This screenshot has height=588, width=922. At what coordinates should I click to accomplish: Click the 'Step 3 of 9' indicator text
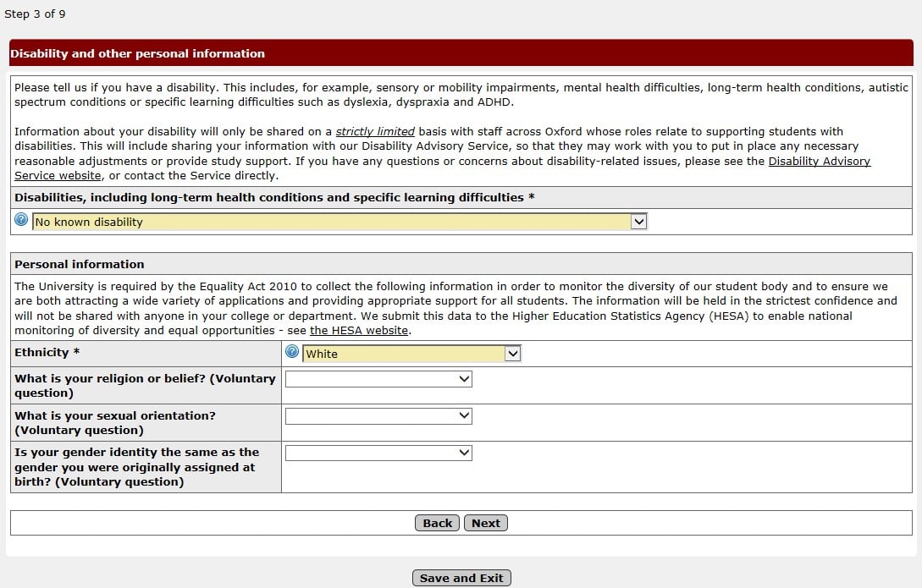click(x=35, y=14)
